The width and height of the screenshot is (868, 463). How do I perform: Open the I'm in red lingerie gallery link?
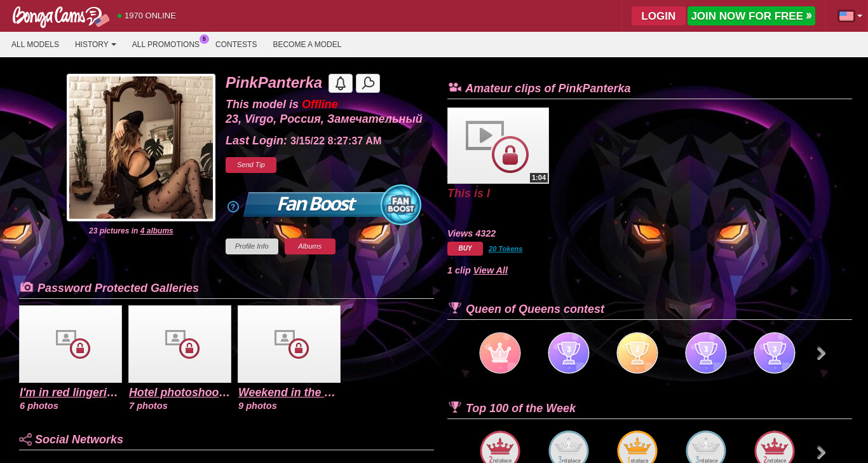tap(69, 392)
